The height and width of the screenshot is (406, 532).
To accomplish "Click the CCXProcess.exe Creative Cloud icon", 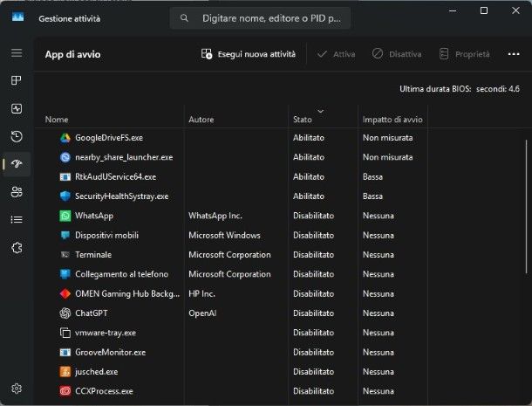I will point(65,391).
